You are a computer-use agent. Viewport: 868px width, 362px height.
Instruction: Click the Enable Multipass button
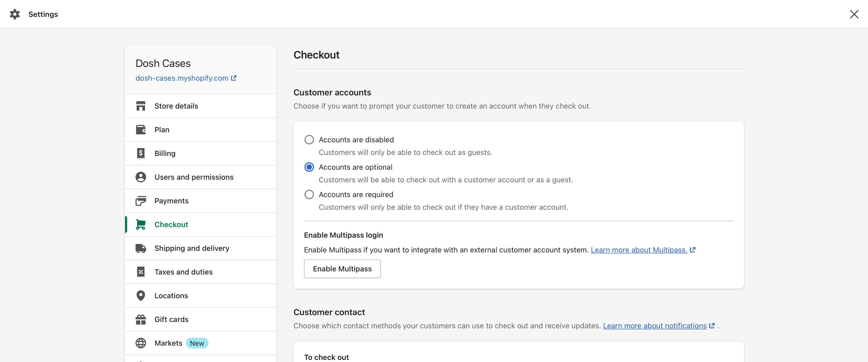tap(342, 268)
